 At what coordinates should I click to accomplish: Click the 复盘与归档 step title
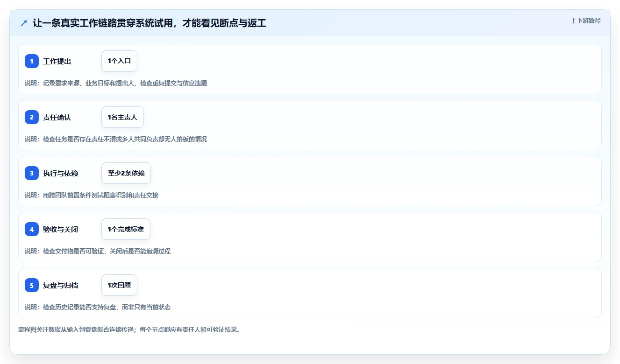60,285
